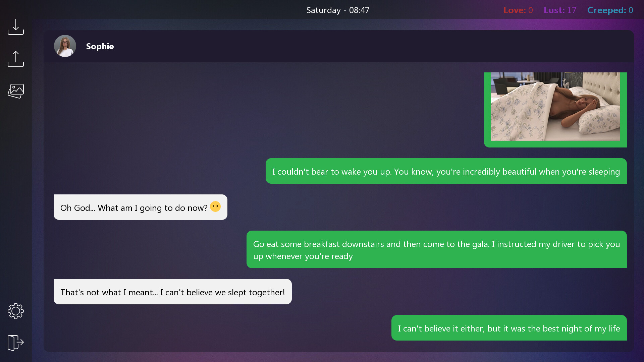The height and width of the screenshot is (362, 644).
Task: Click the Love stat counter
Action: click(x=518, y=10)
